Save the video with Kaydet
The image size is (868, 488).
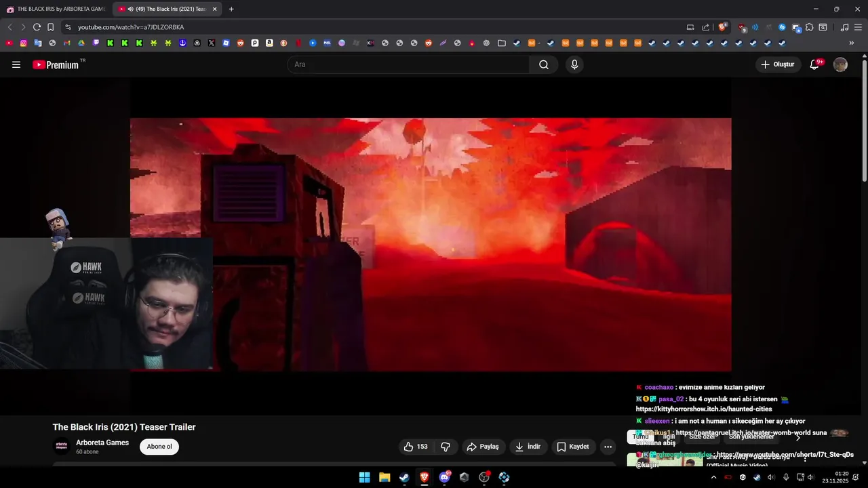[x=573, y=447]
